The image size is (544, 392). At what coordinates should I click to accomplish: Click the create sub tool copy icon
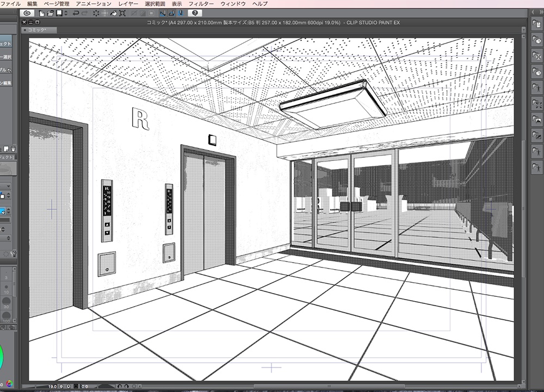[6, 149]
